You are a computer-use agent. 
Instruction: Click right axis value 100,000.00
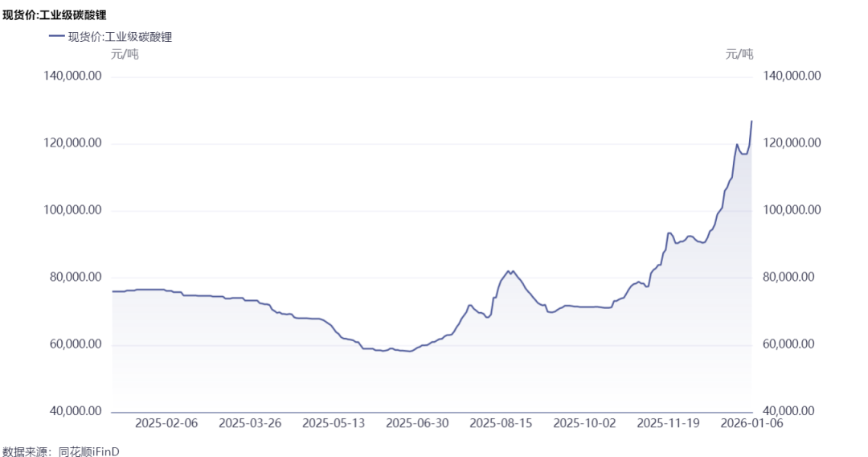(x=792, y=210)
